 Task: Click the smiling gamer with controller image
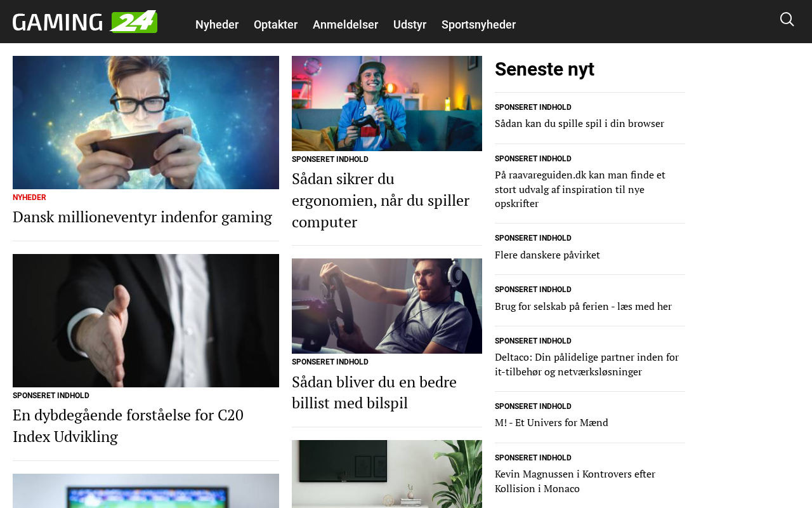click(x=387, y=104)
